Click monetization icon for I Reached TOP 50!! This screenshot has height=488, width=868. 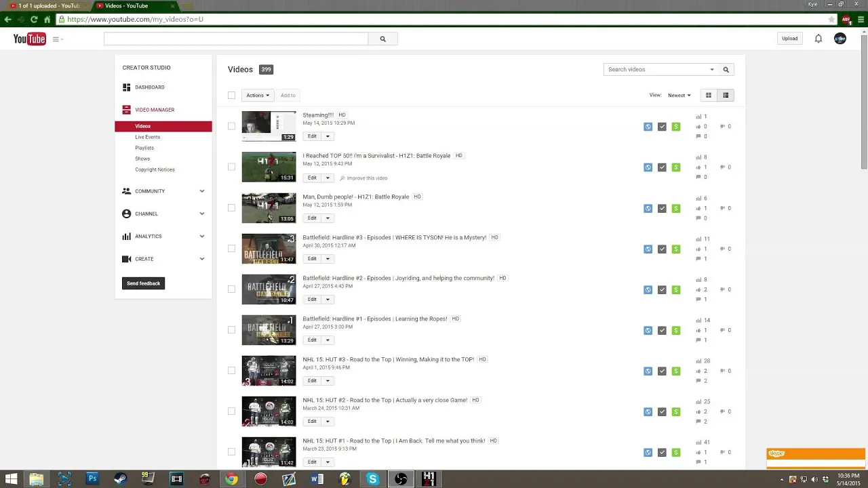pyautogui.click(x=676, y=167)
